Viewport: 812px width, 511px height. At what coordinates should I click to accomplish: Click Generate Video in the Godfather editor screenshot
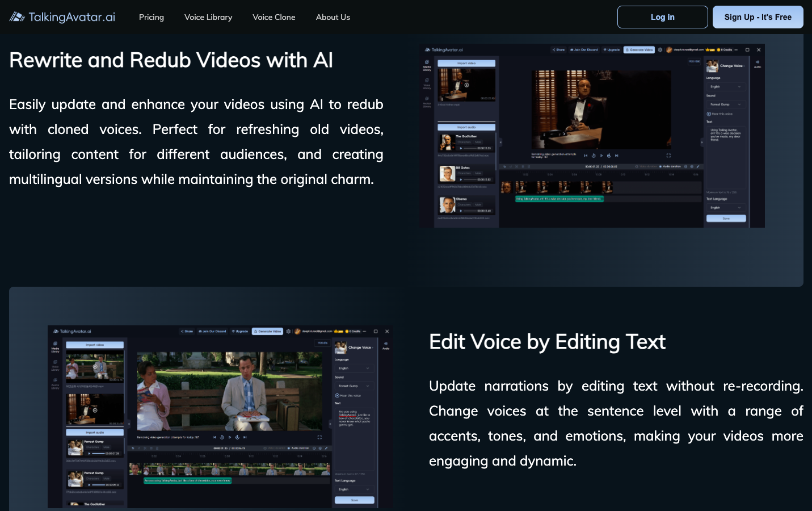pos(639,50)
